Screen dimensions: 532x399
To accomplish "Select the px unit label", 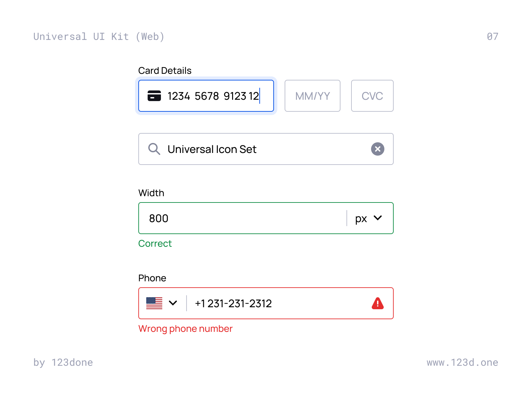I will (x=361, y=219).
